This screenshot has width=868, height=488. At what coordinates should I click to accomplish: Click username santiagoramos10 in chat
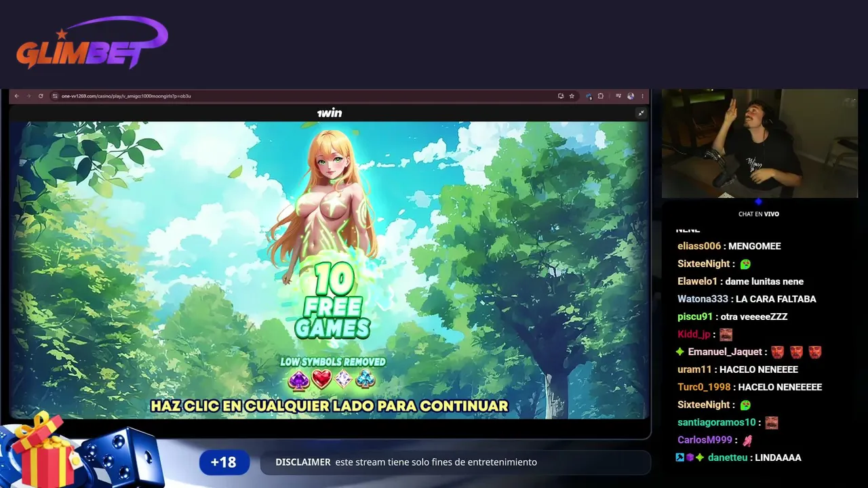(716, 422)
